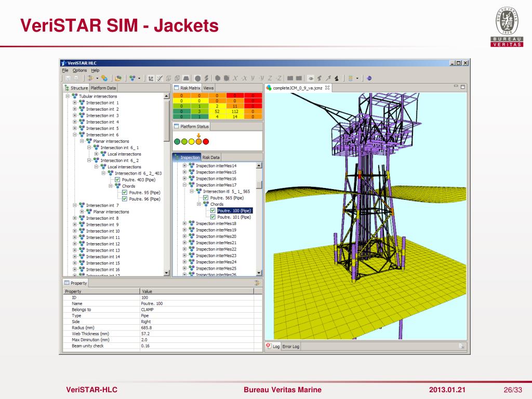Screen dimensions: 532x399
Task: Click the yellow Platform Status circle
Action: point(191,141)
